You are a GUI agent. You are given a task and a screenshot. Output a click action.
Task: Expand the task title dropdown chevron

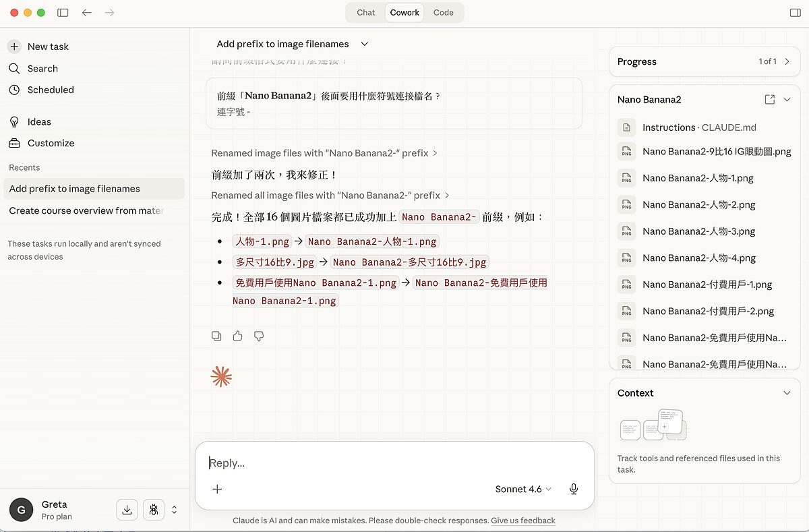click(x=365, y=44)
